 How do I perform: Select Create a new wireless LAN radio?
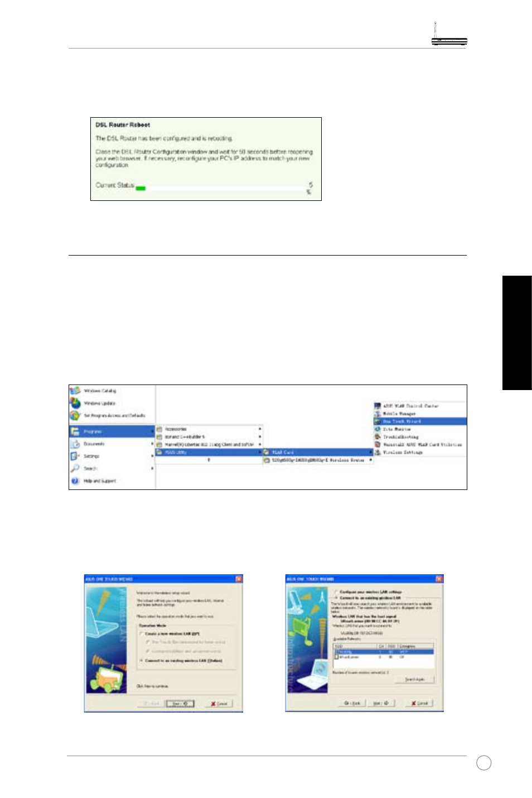[x=141, y=634]
